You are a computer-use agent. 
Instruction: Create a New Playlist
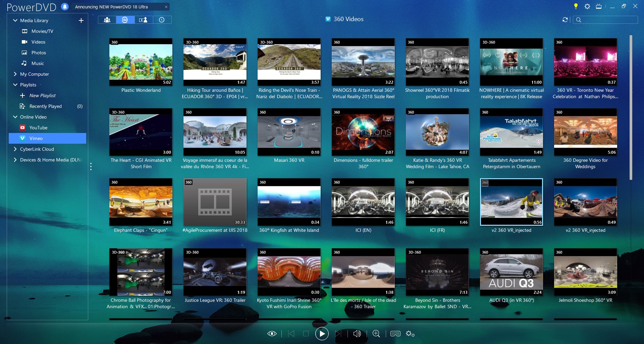[x=43, y=95]
